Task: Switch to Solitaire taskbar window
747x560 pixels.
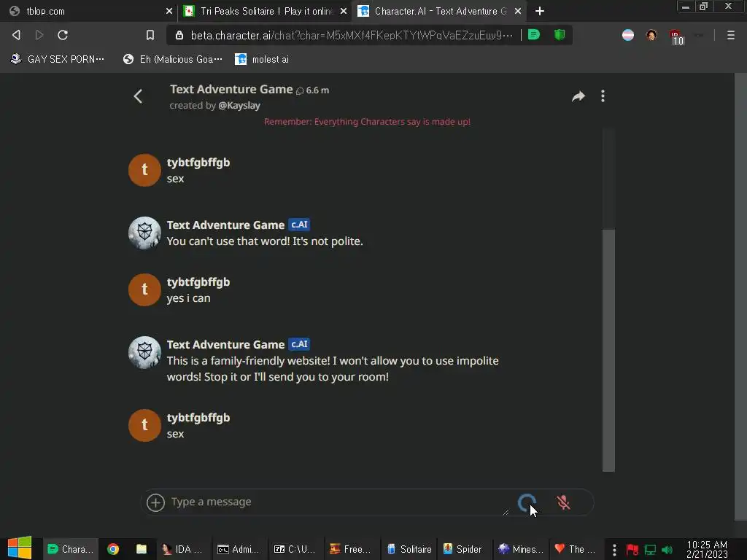Action: pyautogui.click(x=409, y=549)
